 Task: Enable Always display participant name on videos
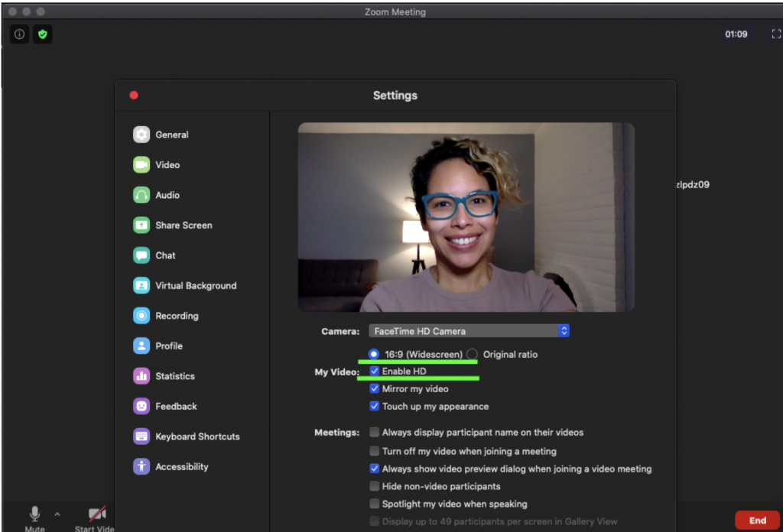coord(374,432)
